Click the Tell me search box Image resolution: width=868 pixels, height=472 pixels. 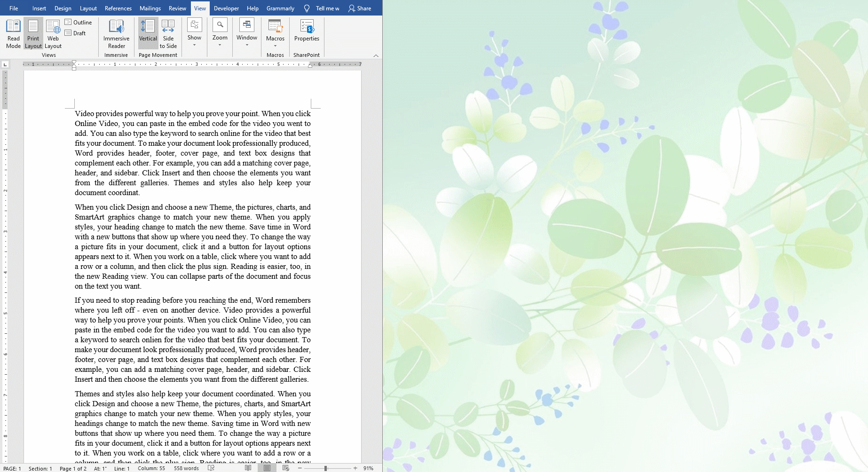(327, 8)
